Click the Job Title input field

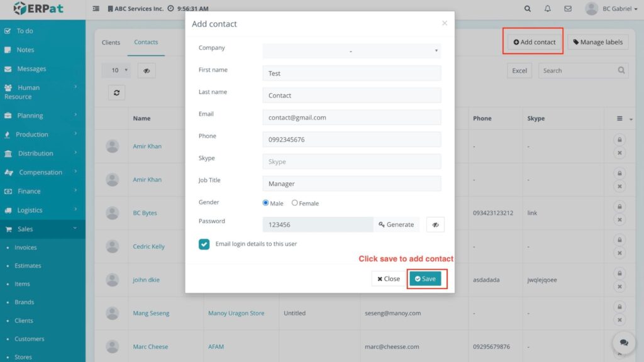[352, 184]
